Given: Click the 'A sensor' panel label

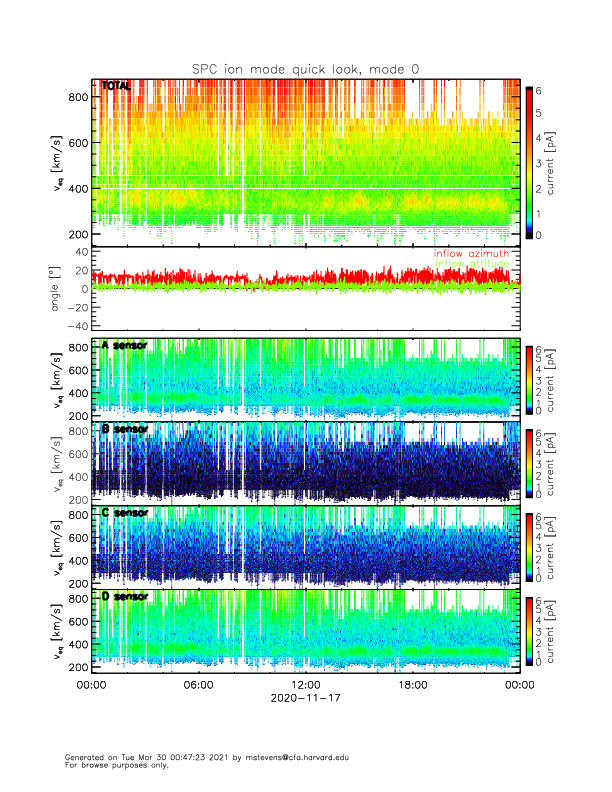Looking at the screenshot, I should pyautogui.click(x=124, y=345).
